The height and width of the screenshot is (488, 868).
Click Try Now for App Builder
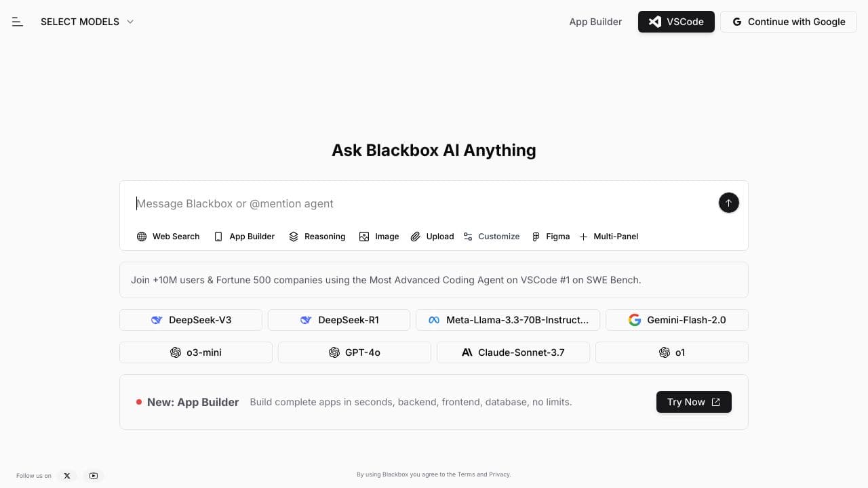coord(694,402)
